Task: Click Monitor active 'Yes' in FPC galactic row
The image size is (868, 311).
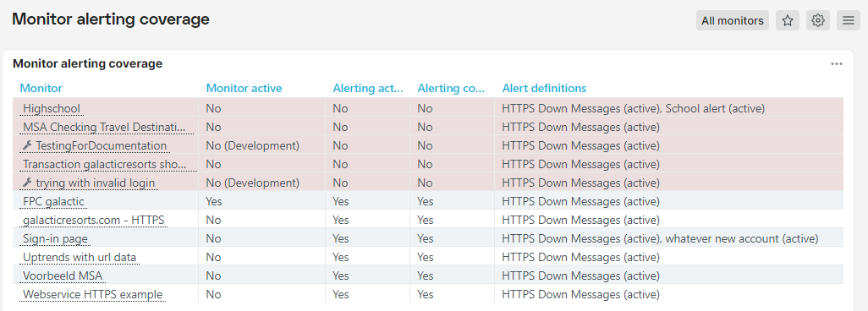Action: point(214,201)
